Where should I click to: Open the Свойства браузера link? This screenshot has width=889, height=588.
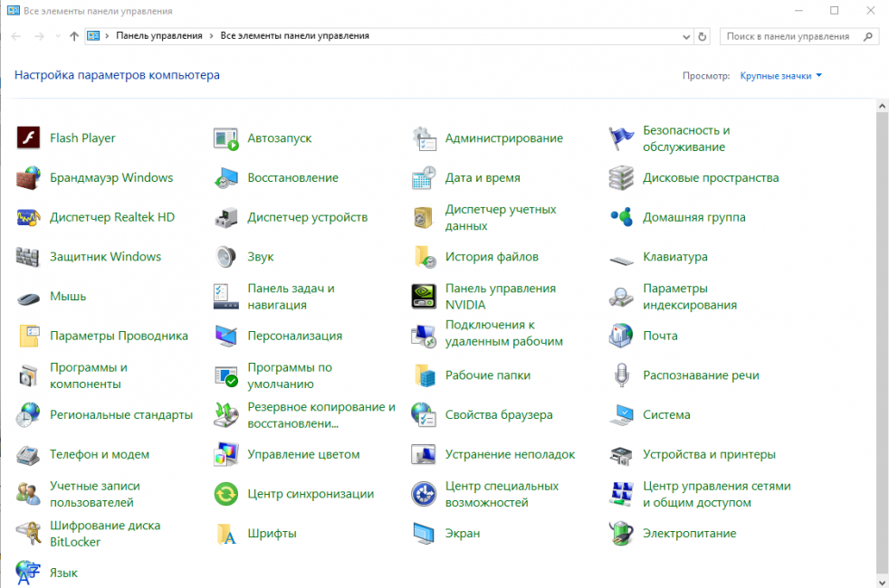(498, 414)
